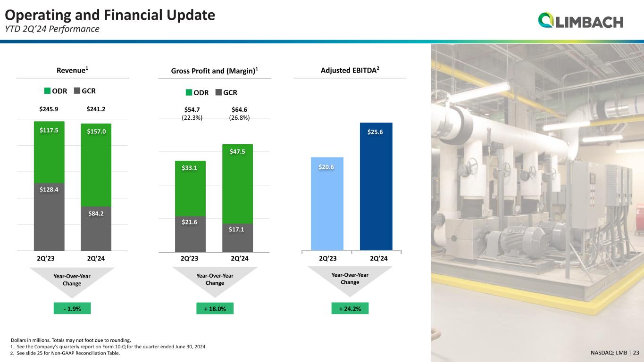Select the + 18.0% gross profit change badge
644x362 pixels.
pos(215,309)
